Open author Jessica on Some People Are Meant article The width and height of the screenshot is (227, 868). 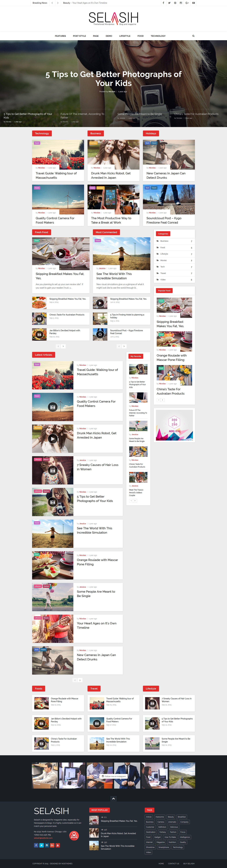pyautogui.click(x=82, y=587)
